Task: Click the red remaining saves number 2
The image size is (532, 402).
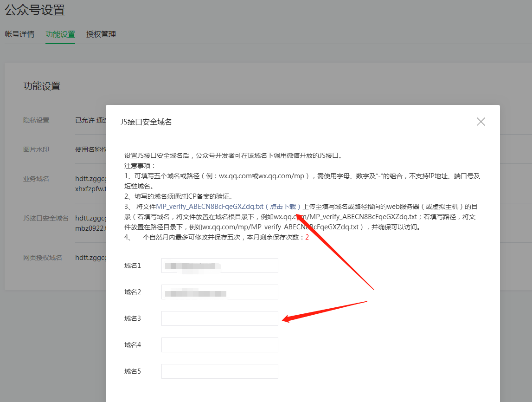Action: click(x=307, y=237)
